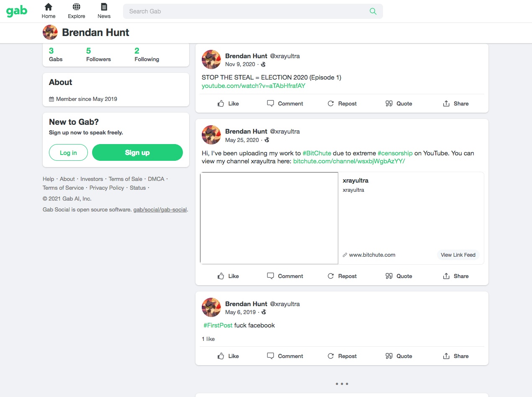This screenshot has height=397, width=532.
Task: Comment on the Nov 9, 2020 post
Action: [285, 103]
